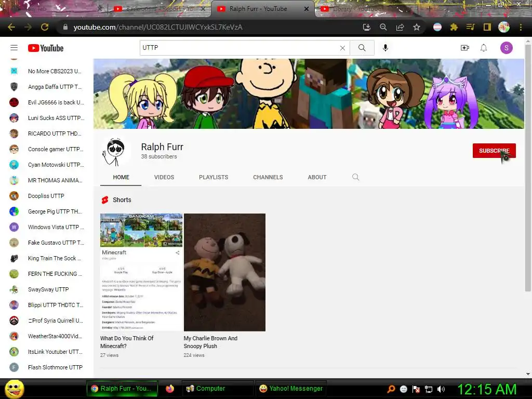Image resolution: width=532 pixels, height=399 pixels.
Task: Switch to the HOME channel tab
Action: [x=121, y=177]
